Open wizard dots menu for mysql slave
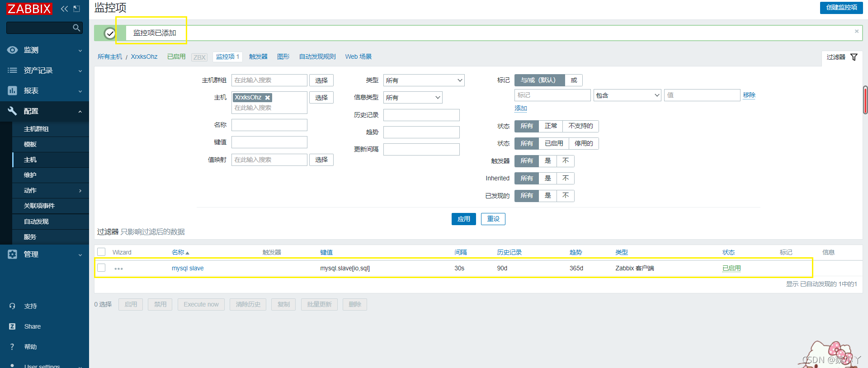The image size is (868, 368). (118, 269)
